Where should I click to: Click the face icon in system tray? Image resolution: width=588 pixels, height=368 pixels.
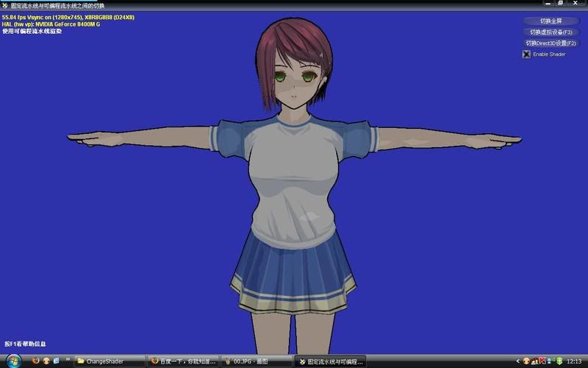point(526,361)
